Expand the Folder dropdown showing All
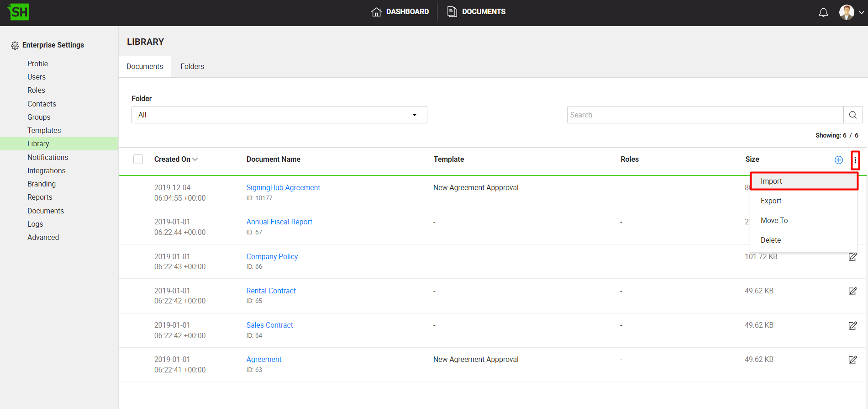Screen dimensions: 868x409 point(279,115)
